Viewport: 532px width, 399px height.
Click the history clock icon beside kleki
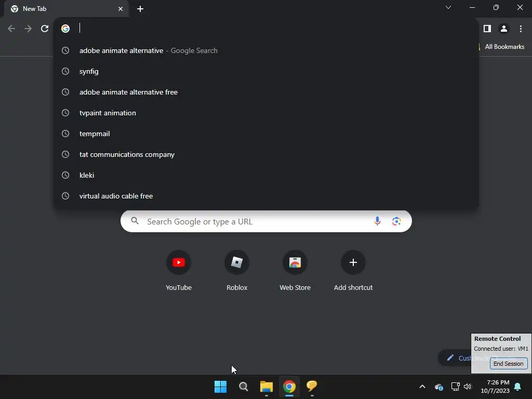point(65,175)
